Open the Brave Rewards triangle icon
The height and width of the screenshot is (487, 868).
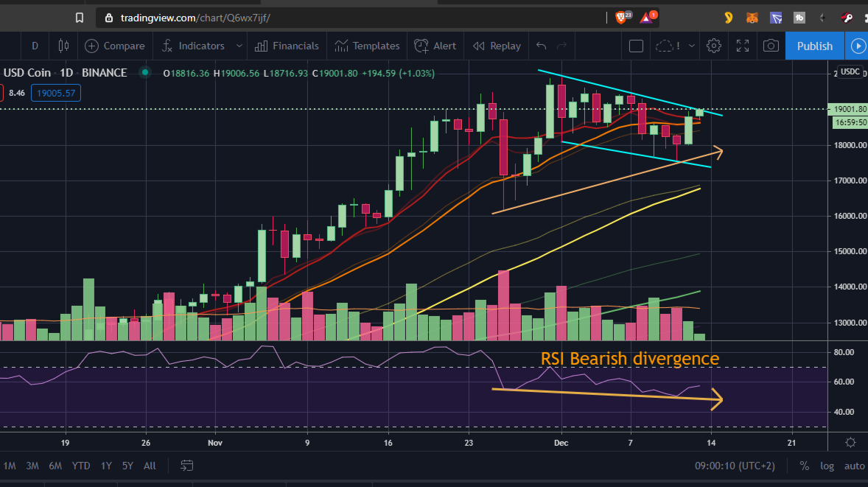pyautogui.click(x=648, y=18)
